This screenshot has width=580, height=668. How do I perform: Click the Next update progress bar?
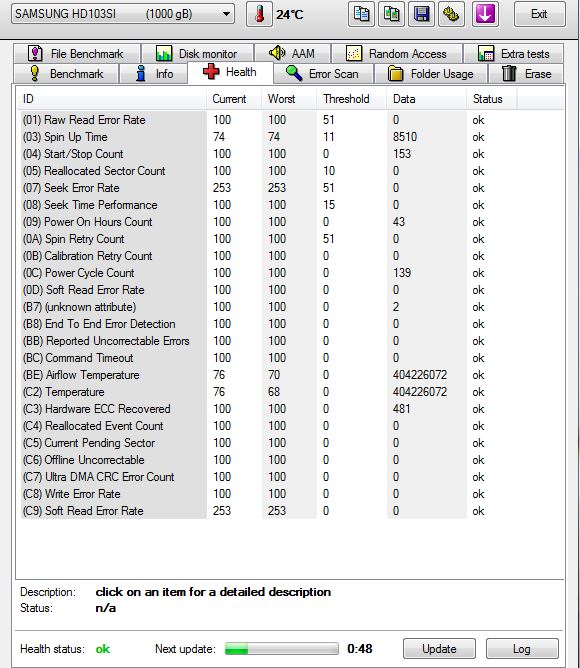(282, 649)
